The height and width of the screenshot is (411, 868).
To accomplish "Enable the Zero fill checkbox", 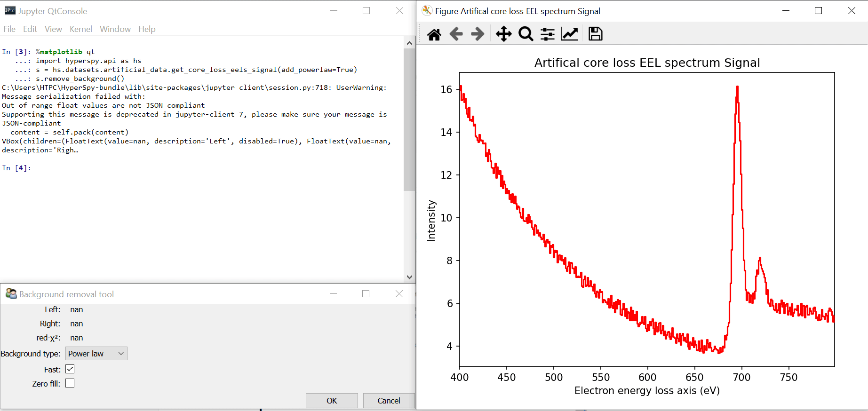I will click(70, 383).
